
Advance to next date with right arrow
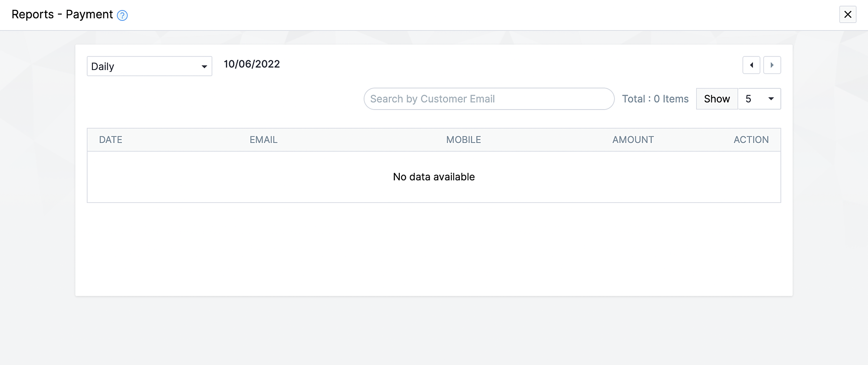[772, 65]
